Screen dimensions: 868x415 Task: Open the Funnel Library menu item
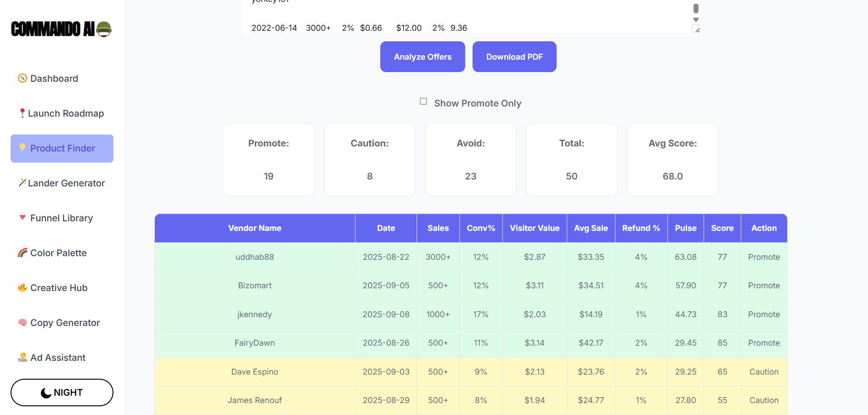click(x=62, y=218)
